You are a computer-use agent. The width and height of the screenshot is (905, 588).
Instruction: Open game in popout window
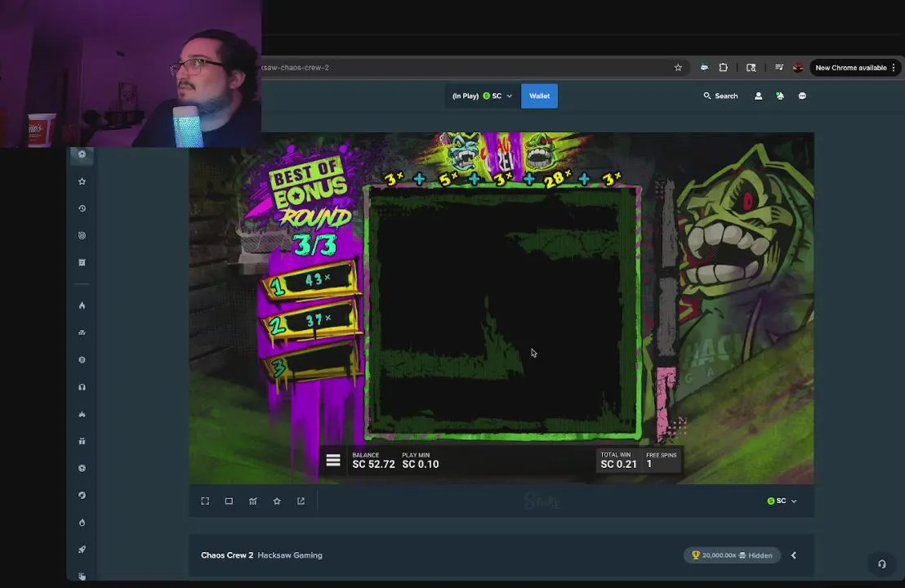(x=301, y=501)
